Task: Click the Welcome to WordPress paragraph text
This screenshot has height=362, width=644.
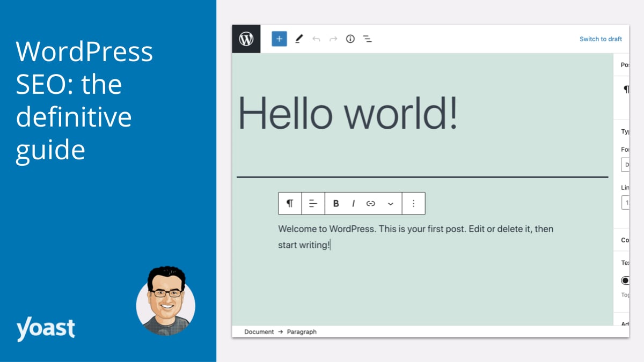Action: (x=415, y=237)
